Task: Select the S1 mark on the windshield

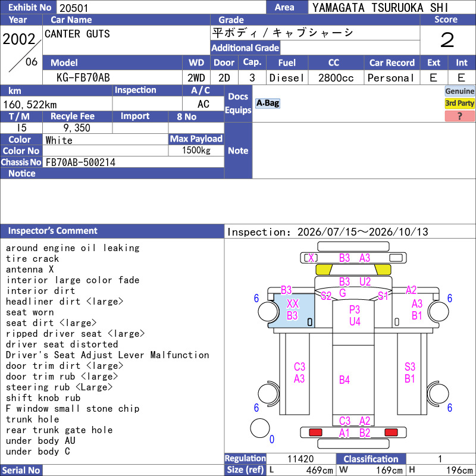Action: click(x=383, y=296)
